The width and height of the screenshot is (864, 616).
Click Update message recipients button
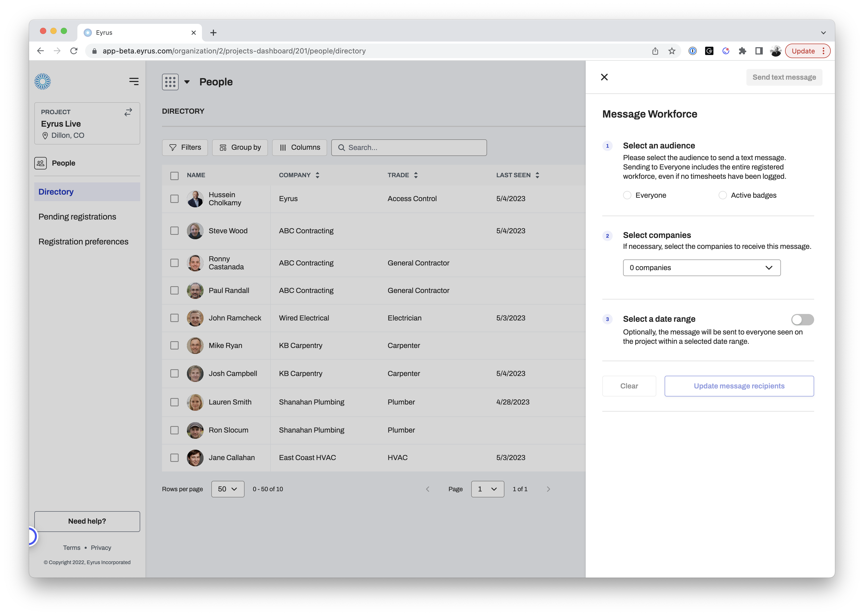(739, 386)
